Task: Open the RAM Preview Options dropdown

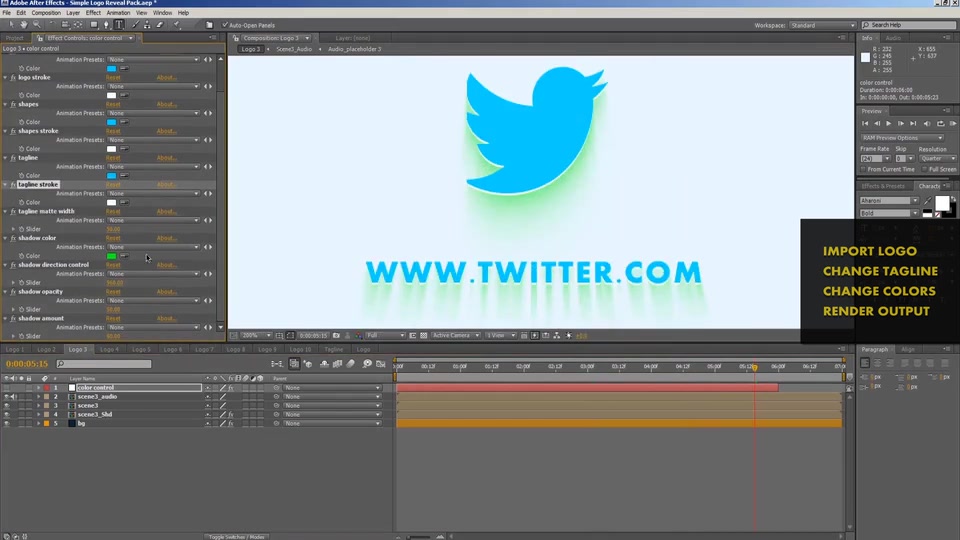Action: 902,138
